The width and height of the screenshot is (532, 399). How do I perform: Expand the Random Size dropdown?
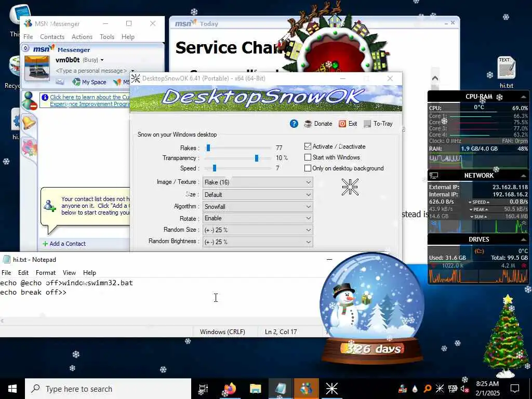click(258, 230)
